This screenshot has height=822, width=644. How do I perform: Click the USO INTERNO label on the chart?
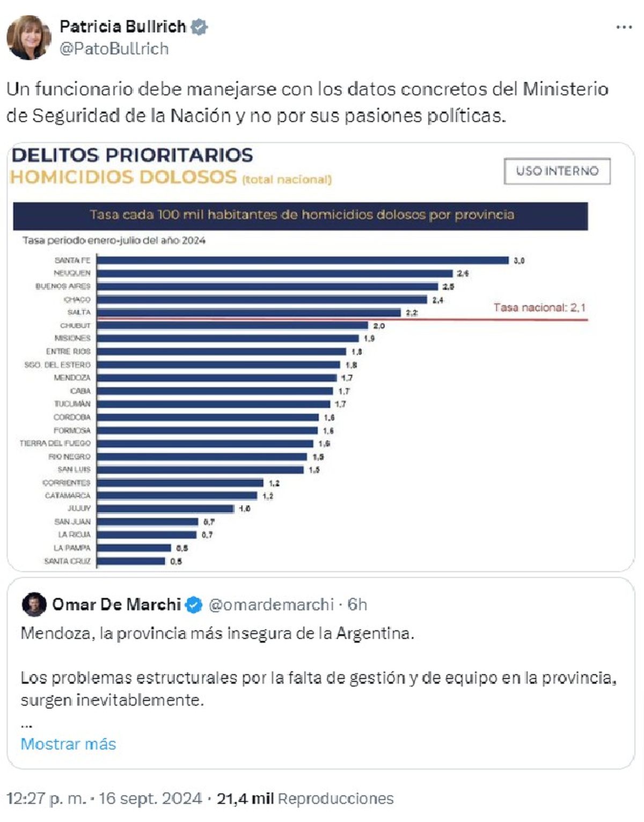[557, 171]
